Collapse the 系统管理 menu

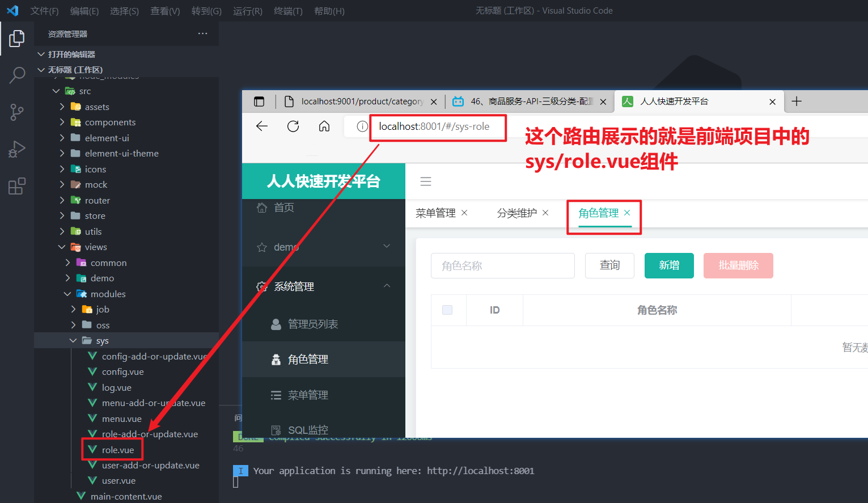tap(324, 286)
